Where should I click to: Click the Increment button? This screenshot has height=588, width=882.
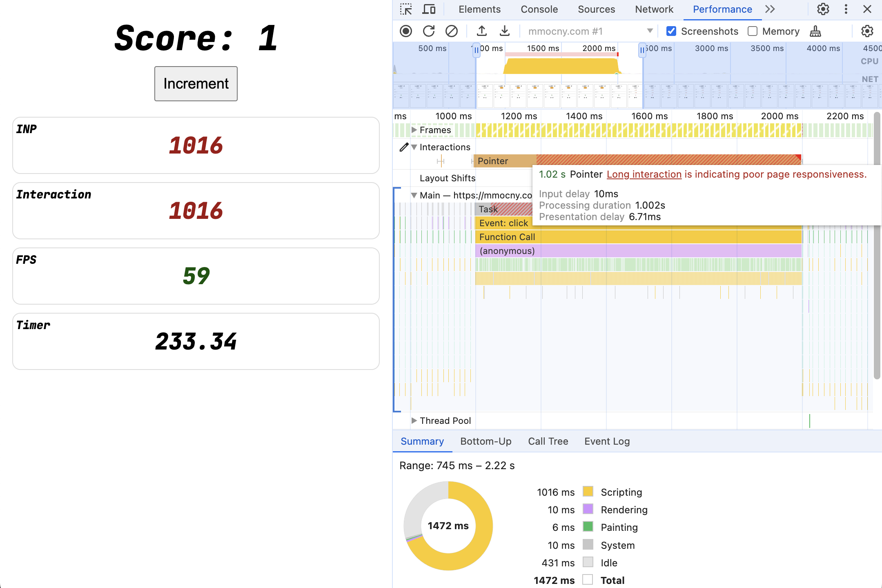pos(196,83)
